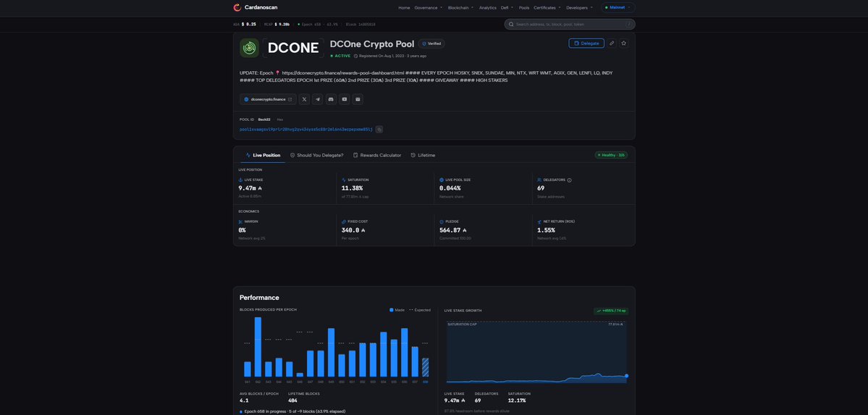Click the 12.17% saturation value under chart

coord(516,400)
